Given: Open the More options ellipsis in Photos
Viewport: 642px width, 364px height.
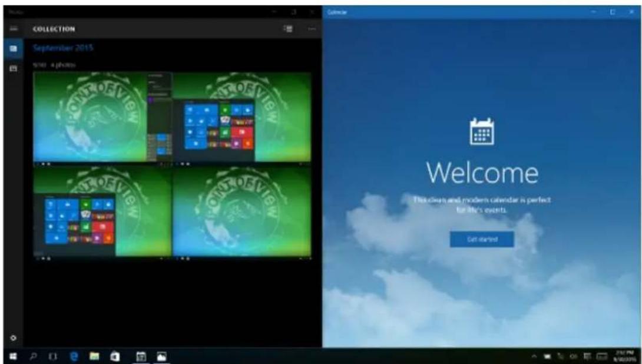Looking at the screenshot, I should click(312, 29).
